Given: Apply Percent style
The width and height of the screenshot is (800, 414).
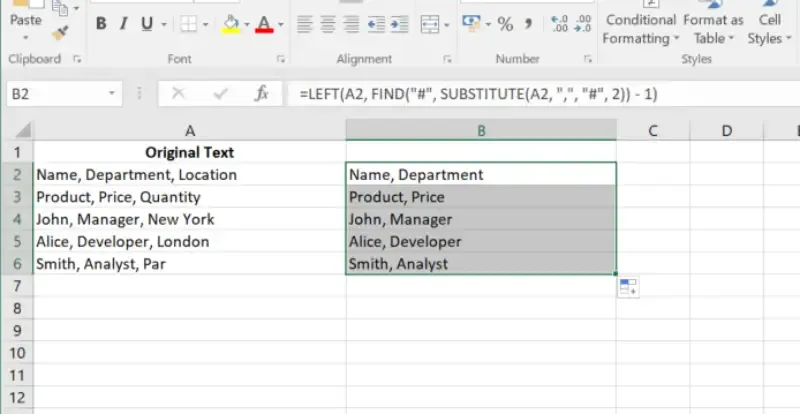Looking at the screenshot, I should coord(505,23).
